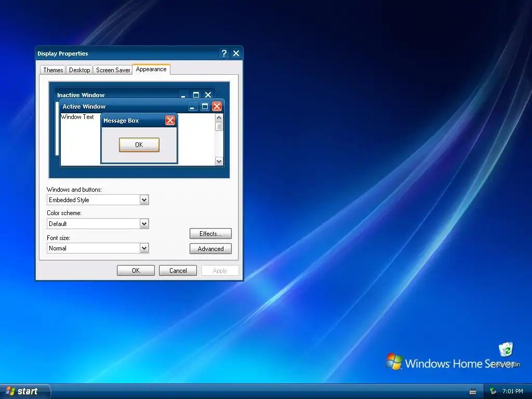Viewport: 532px width, 399px height.
Task: Click the preview scrollbar down arrow
Action: point(219,162)
